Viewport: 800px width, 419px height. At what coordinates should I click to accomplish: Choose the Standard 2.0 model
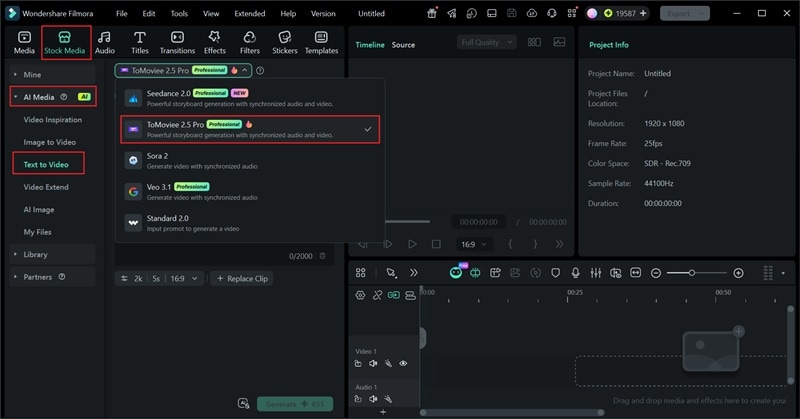coord(250,223)
